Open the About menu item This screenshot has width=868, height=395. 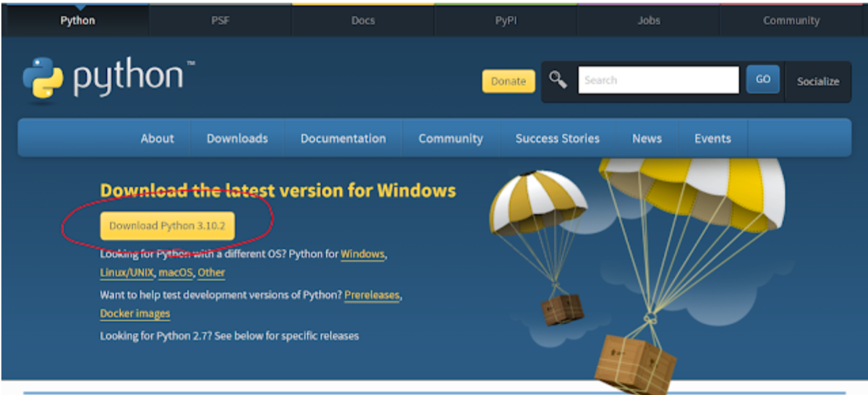pos(158,138)
